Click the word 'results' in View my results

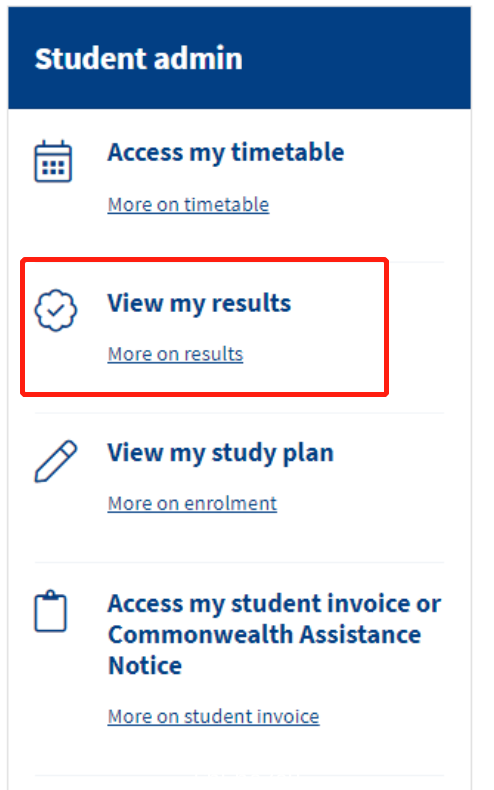coord(251,303)
